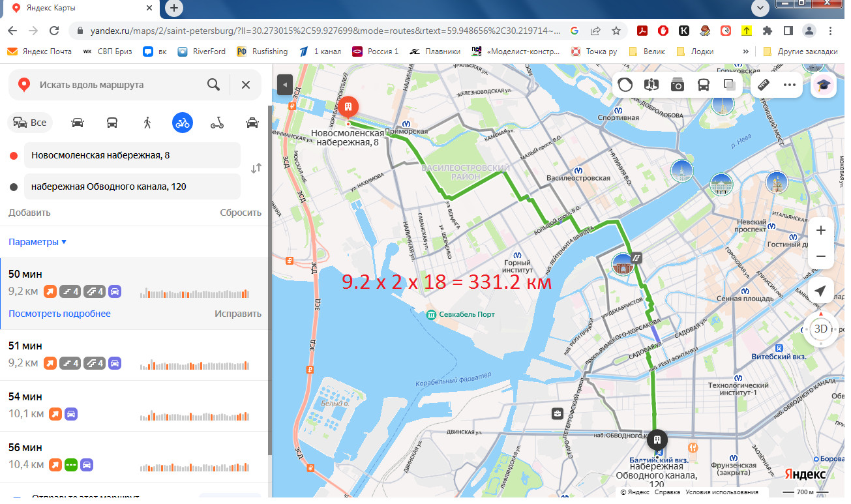The image size is (851, 504).
Task: Open the browser extensions puzzle icon
Action: pos(768,31)
